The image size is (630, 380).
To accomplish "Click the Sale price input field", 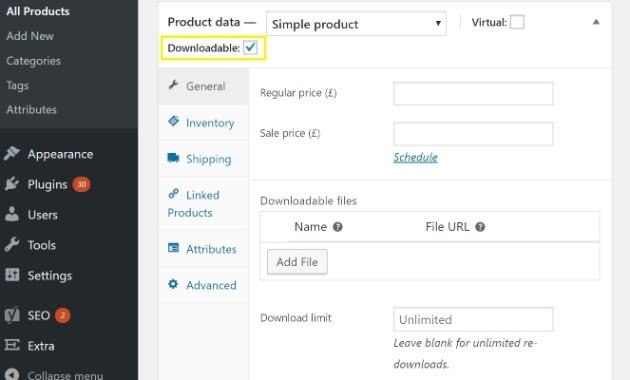I will [x=473, y=134].
